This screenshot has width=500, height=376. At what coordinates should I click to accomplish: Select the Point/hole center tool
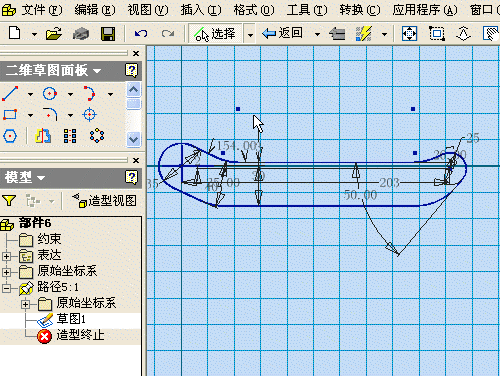[89, 115]
